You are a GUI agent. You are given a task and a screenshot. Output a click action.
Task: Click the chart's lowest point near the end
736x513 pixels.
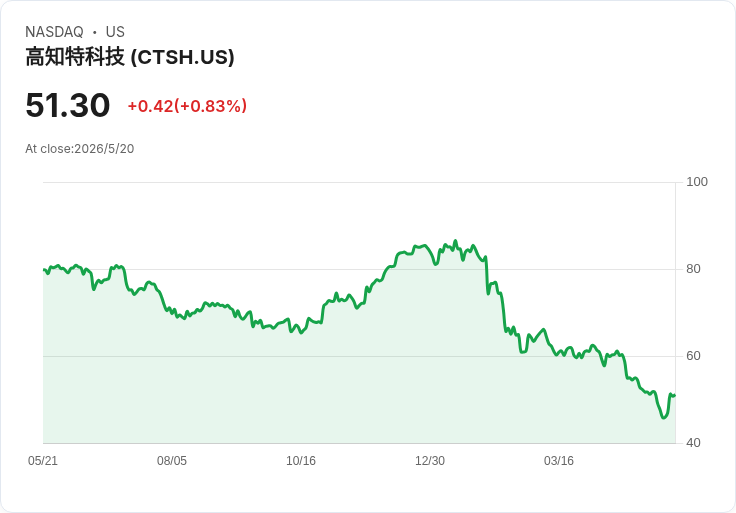pos(663,417)
